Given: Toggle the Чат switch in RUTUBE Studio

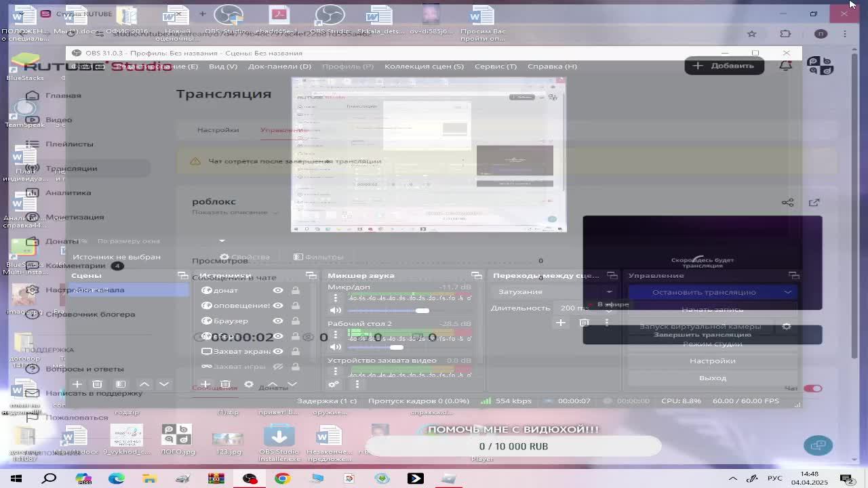Looking at the screenshot, I should click(812, 388).
